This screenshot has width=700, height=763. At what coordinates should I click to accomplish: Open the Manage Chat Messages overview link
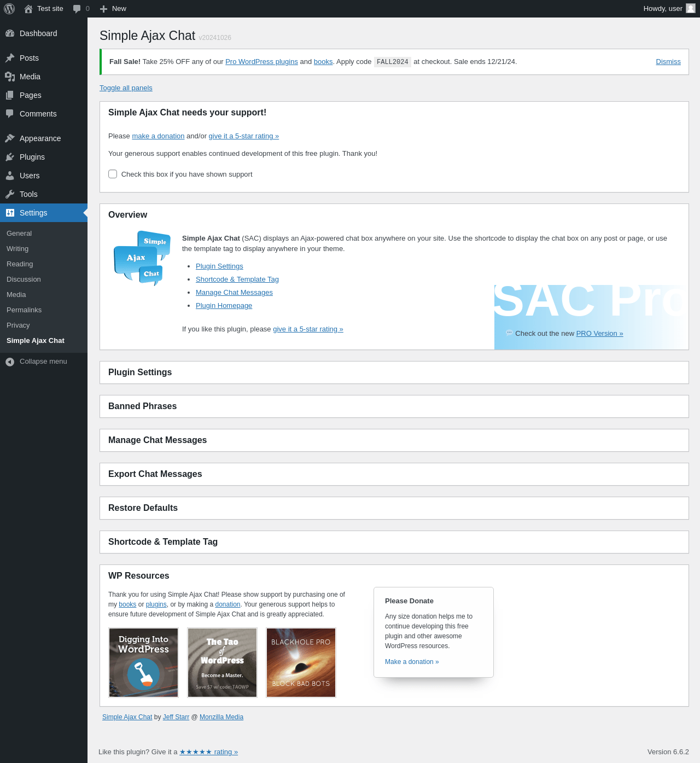click(234, 293)
